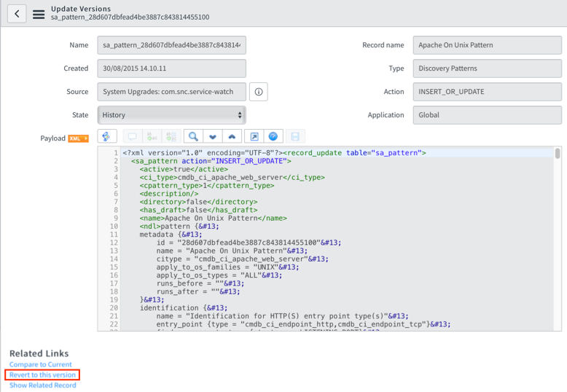Click the Replace All toolbar icon
This screenshot has width=567, height=392.
171,137
